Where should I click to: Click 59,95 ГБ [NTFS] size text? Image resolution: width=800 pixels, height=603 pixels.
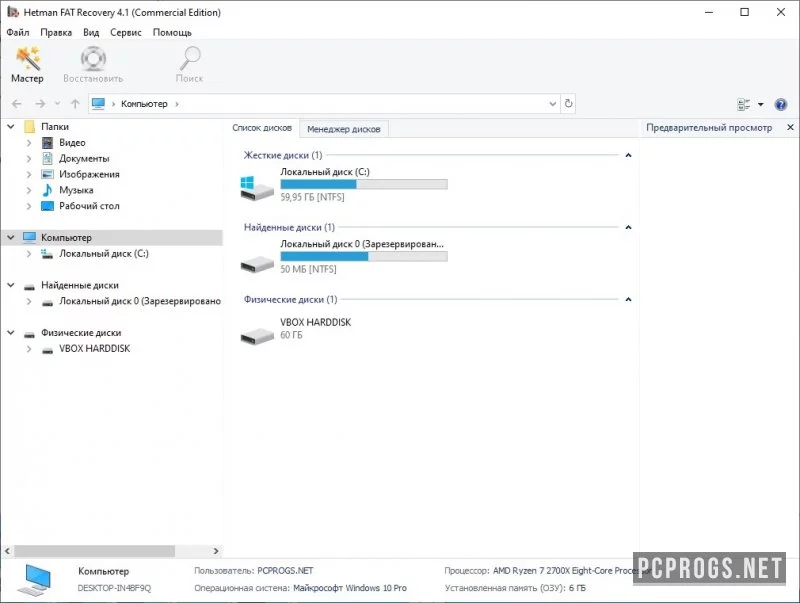pos(312,197)
